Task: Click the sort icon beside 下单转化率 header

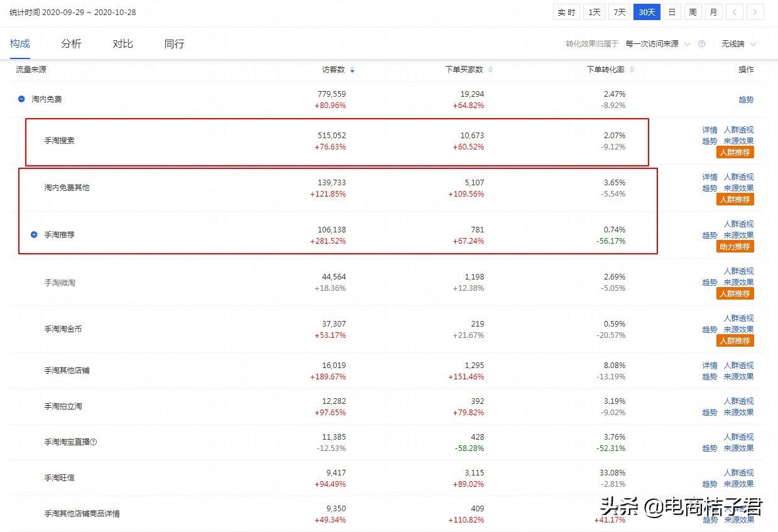Action: 632,70
